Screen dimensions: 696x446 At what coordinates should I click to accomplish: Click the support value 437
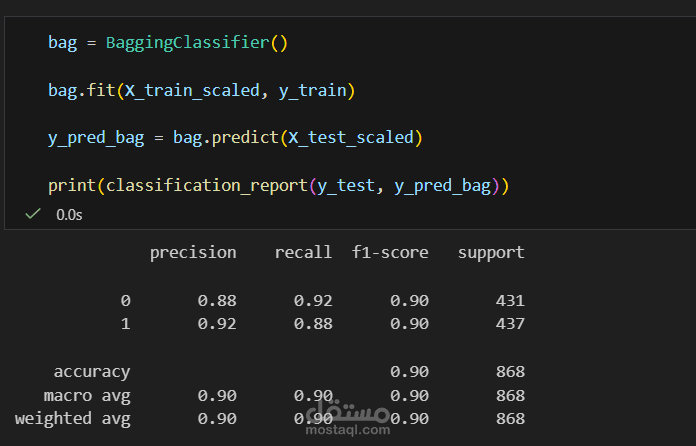pyautogui.click(x=510, y=324)
